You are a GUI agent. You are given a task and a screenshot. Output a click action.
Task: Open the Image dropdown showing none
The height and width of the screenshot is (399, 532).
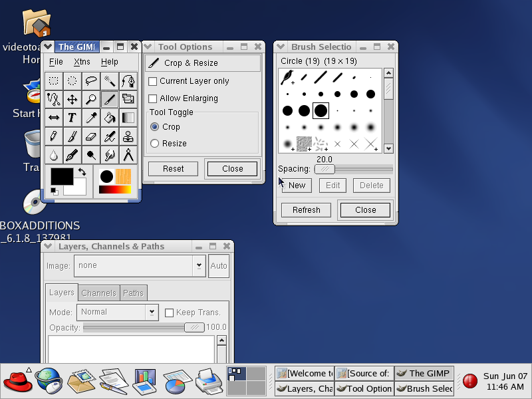[x=140, y=265]
